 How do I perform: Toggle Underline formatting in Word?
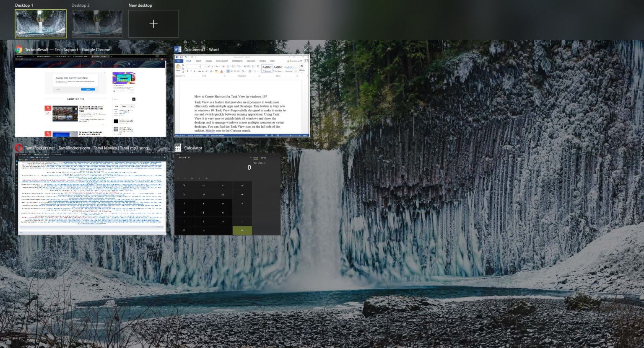(194, 71)
